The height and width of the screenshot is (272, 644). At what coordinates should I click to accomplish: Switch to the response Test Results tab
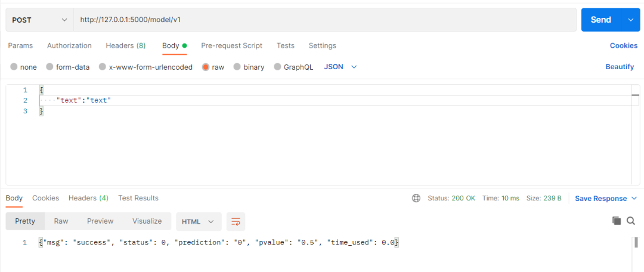click(138, 198)
